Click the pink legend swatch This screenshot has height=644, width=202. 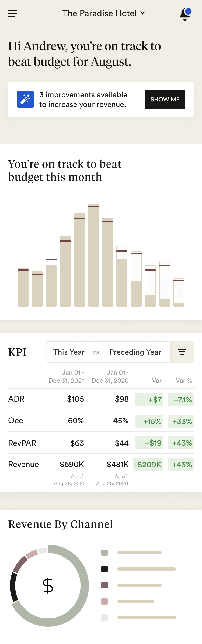(105, 601)
